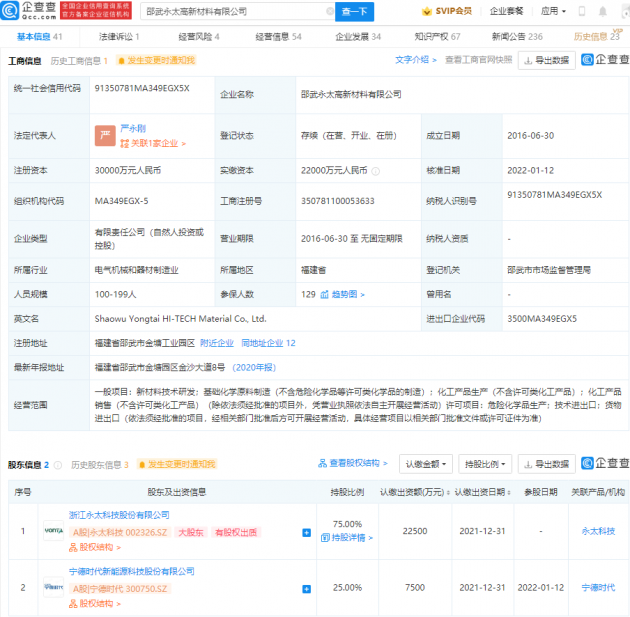
Task: Open 宁德时代新能源科技股份有限公司 link
Action: (x=131, y=572)
